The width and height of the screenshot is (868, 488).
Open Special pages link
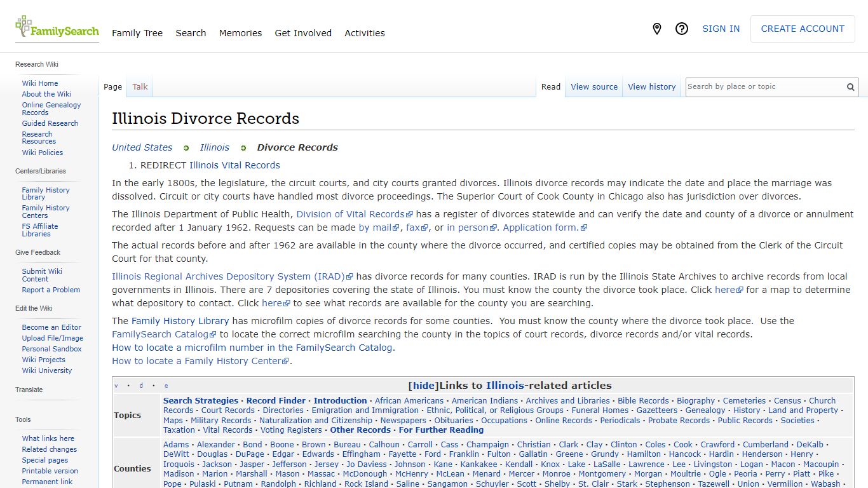tap(45, 460)
